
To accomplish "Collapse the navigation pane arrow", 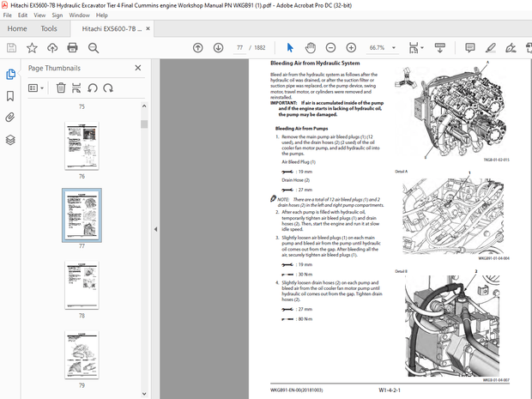I will coord(155,229).
